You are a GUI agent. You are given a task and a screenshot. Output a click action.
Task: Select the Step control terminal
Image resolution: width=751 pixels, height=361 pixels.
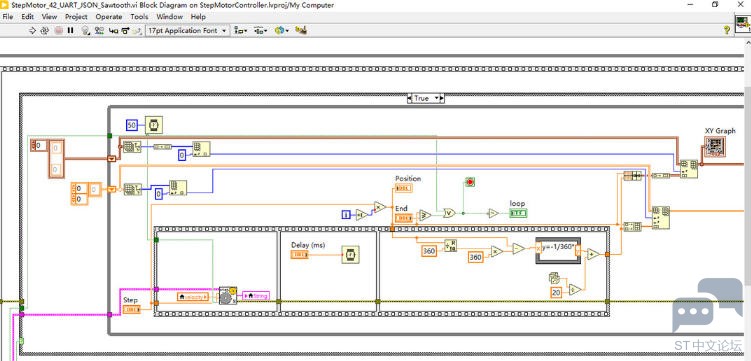[x=132, y=310]
